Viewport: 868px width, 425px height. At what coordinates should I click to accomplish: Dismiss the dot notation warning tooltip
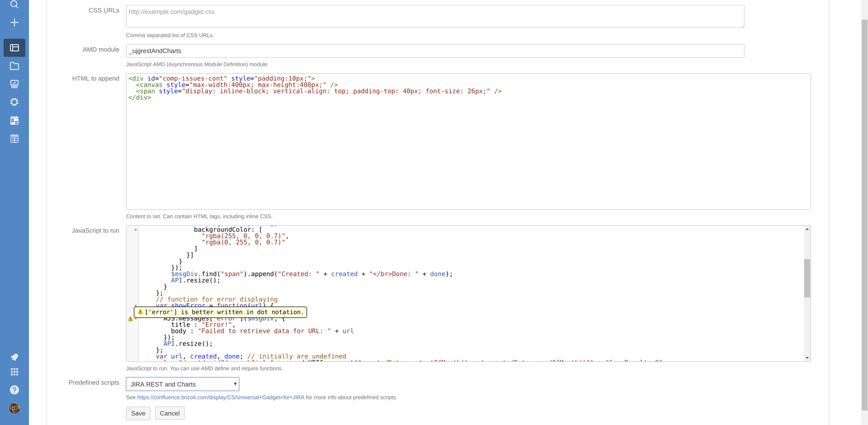[x=221, y=312]
